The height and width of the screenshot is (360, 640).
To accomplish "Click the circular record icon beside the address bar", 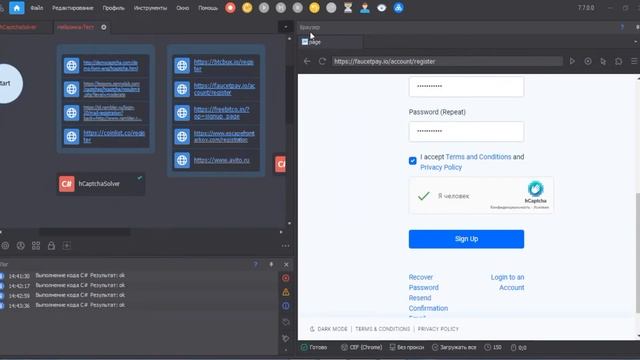I will (588, 61).
